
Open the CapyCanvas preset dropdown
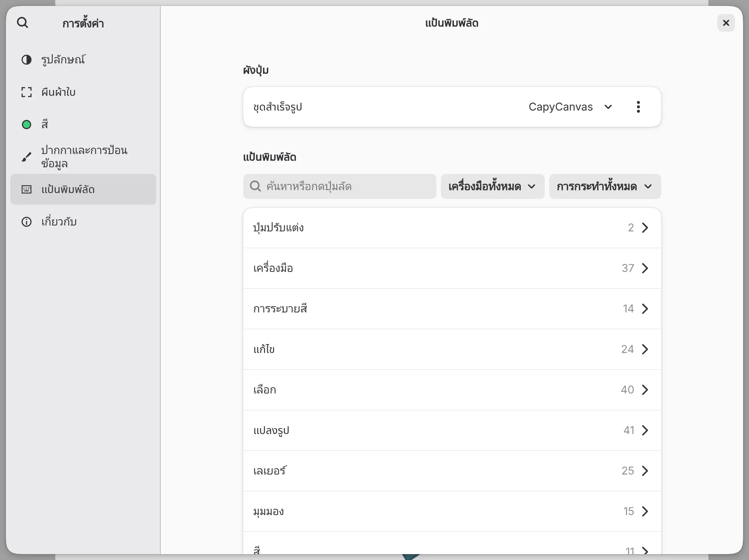click(x=570, y=107)
